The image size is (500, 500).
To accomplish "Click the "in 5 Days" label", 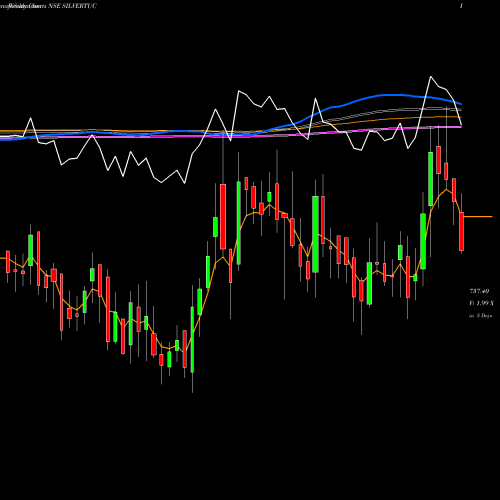I will [x=480, y=315].
